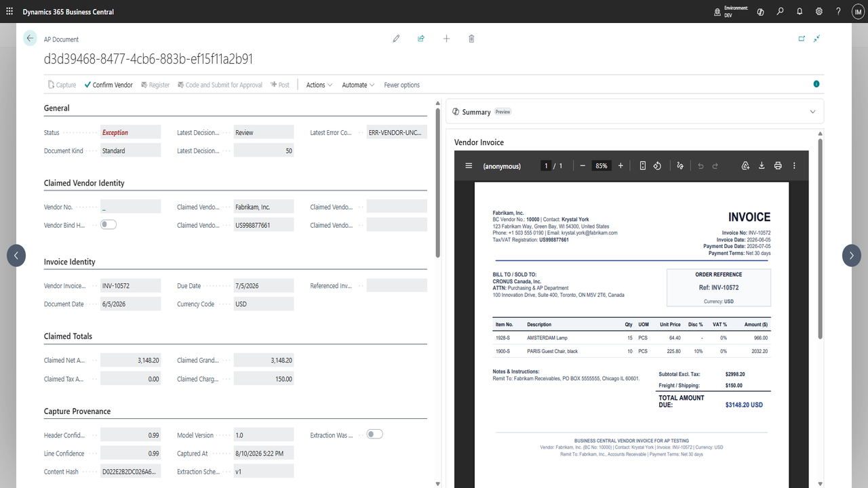This screenshot has height=488, width=868.
Task: Click the Status Exception field
Action: 130,132
